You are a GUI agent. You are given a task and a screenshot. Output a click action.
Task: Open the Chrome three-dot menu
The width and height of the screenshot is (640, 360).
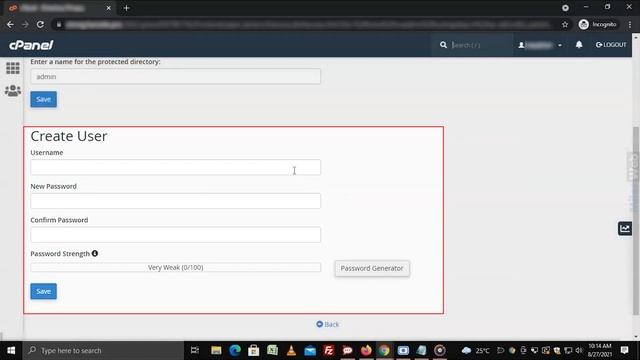pyautogui.click(x=630, y=24)
